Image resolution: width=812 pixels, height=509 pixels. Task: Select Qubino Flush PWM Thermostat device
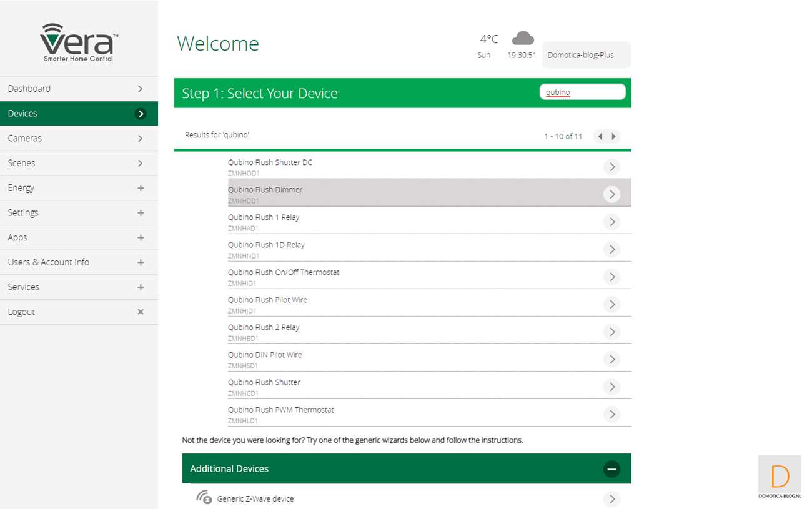tap(429, 413)
